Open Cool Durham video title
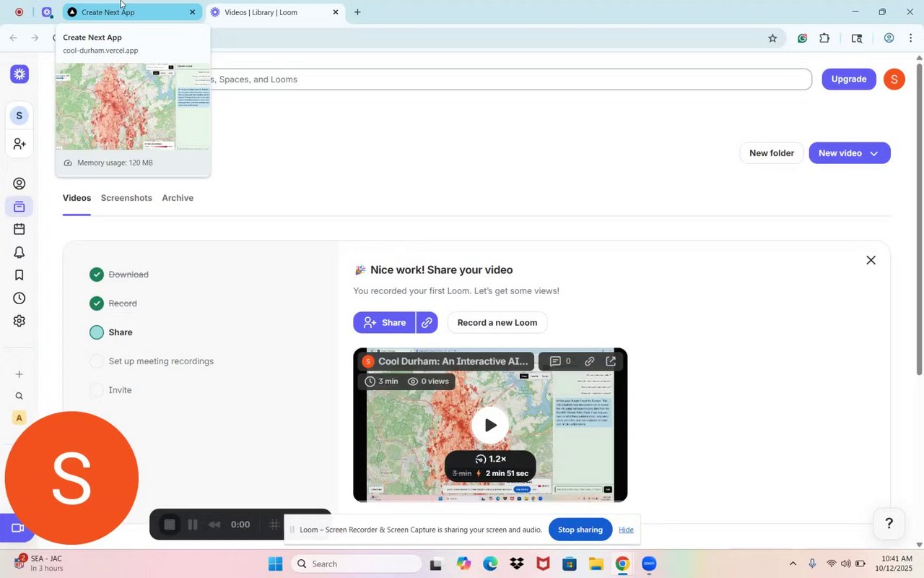 (453, 361)
